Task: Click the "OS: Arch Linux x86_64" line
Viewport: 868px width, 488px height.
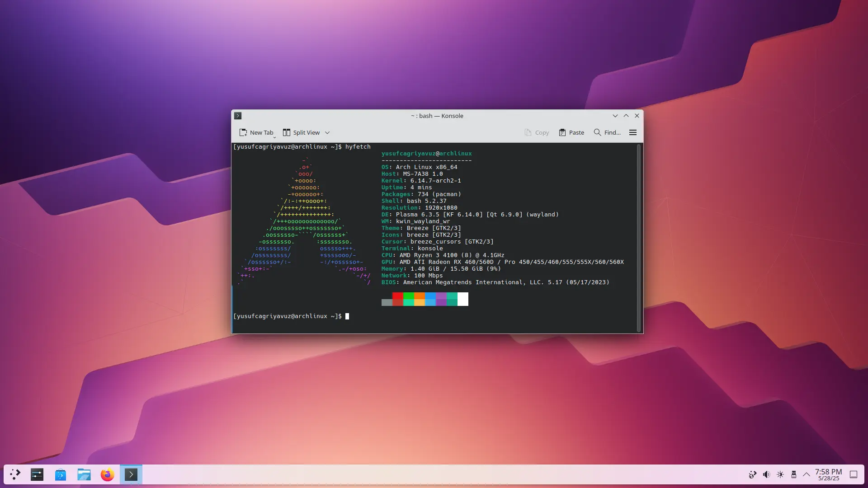Action: coord(420,167)
